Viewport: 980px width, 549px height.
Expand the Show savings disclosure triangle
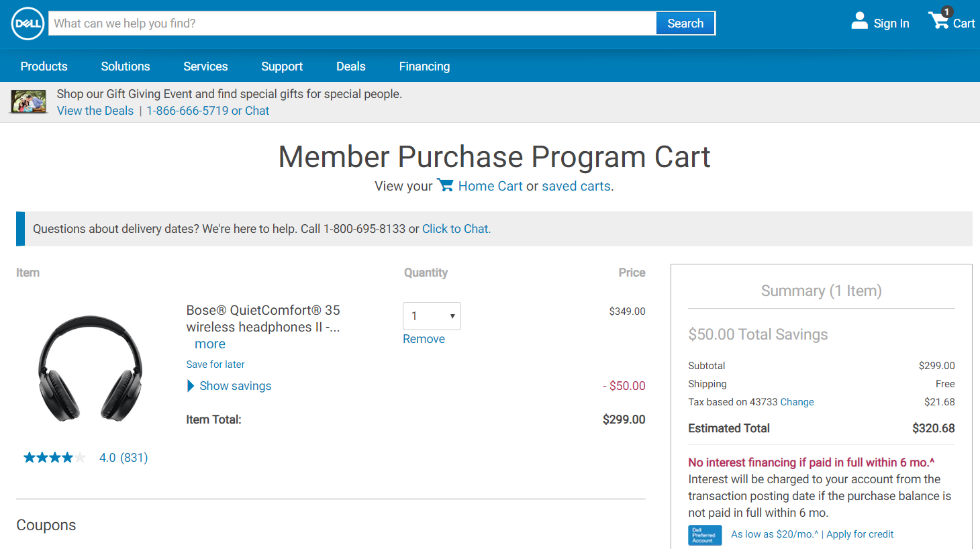point(191,386)
